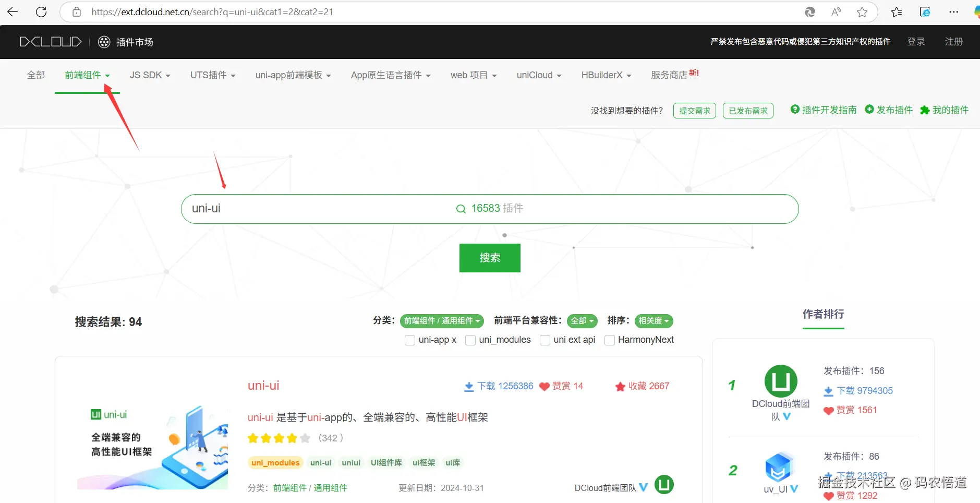The height and width of the screenshot is (503, 980).
Task: Change category filter 前端组件 / 通用组件
Action: click(442, 321)
